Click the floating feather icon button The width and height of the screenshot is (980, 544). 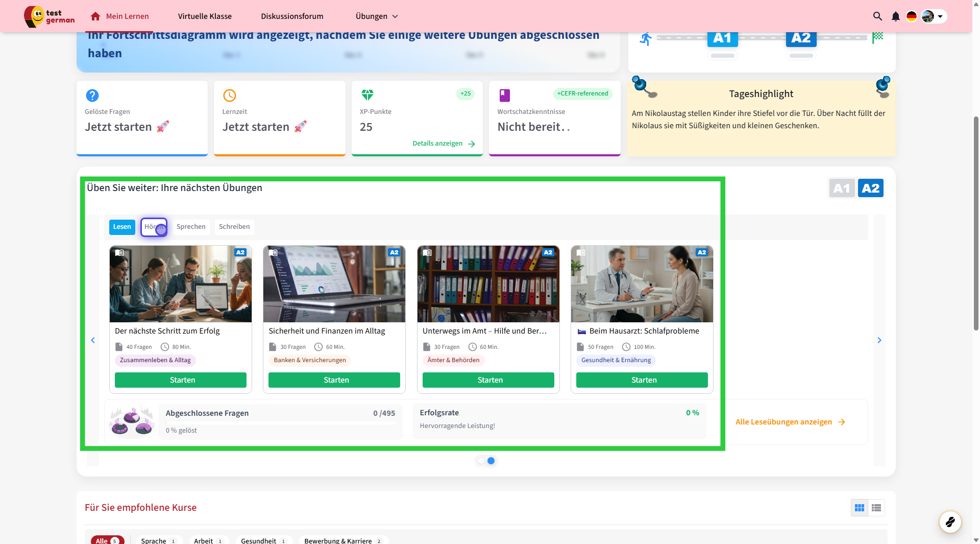950,522
